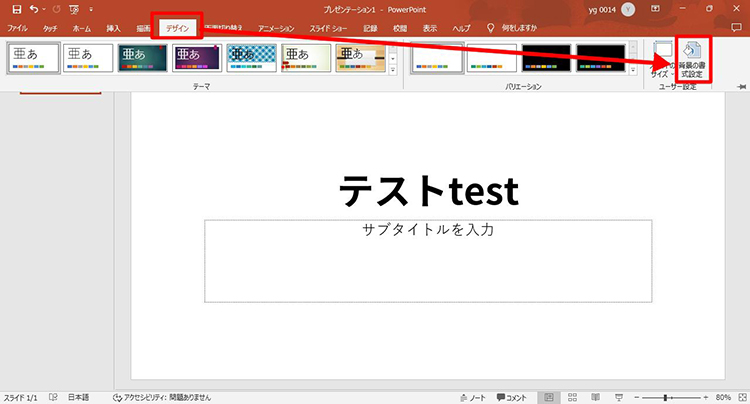Screen dimensions: 750x404
Task: Open the comments icon at top right
Action: click(x=736, y=29)
